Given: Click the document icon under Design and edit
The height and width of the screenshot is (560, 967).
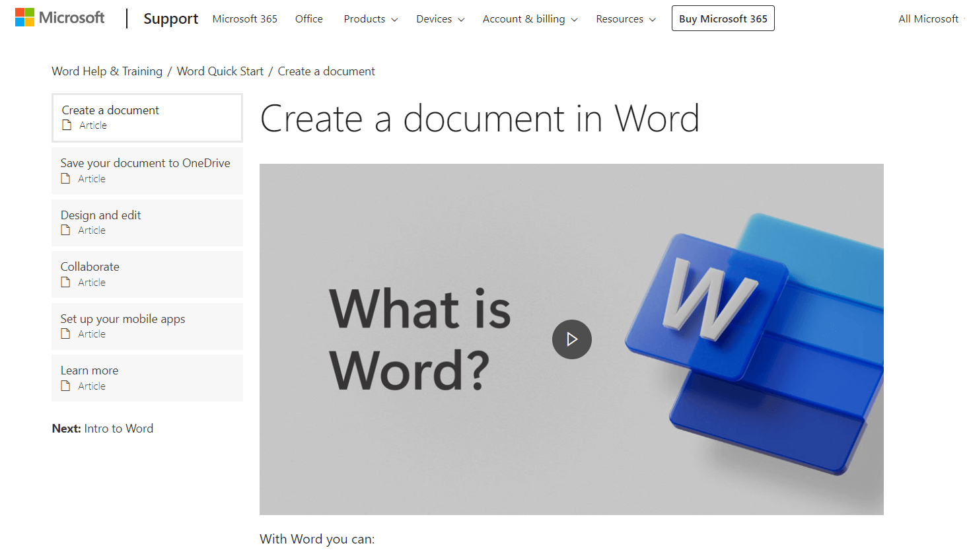Looking at the screenshot, I should pyautogui.click(x=65, y=230).
